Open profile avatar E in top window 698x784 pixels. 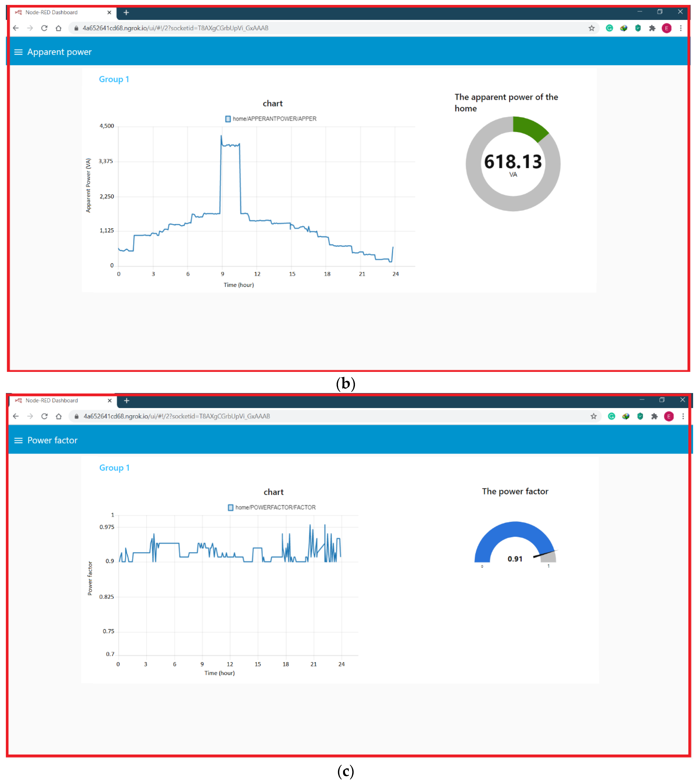click(x=667, y=28)
